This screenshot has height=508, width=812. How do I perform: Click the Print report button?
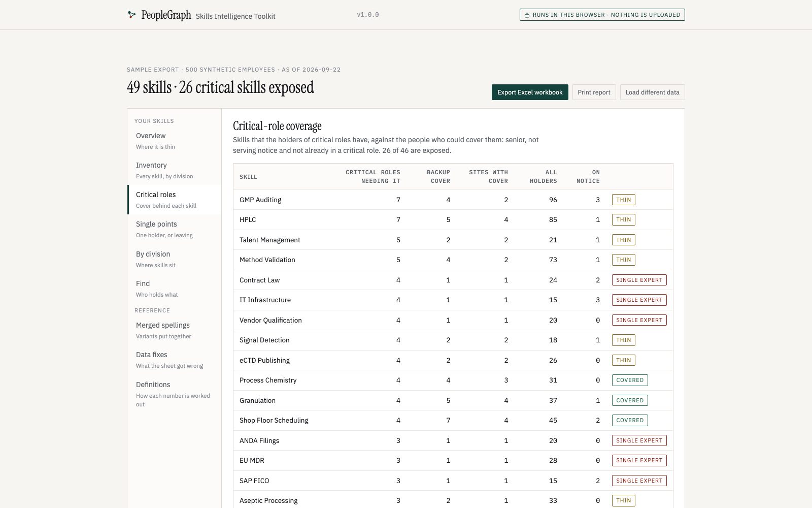click(x=594, y=92)
